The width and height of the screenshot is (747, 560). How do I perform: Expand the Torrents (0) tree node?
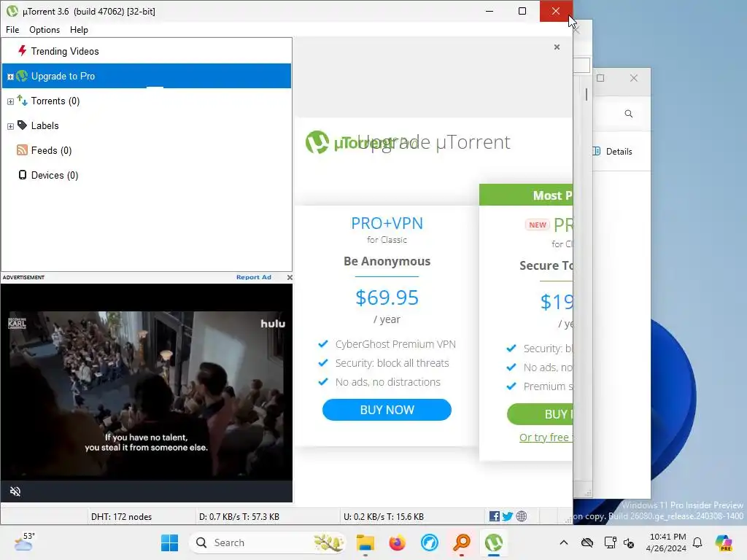pos(10,101)
